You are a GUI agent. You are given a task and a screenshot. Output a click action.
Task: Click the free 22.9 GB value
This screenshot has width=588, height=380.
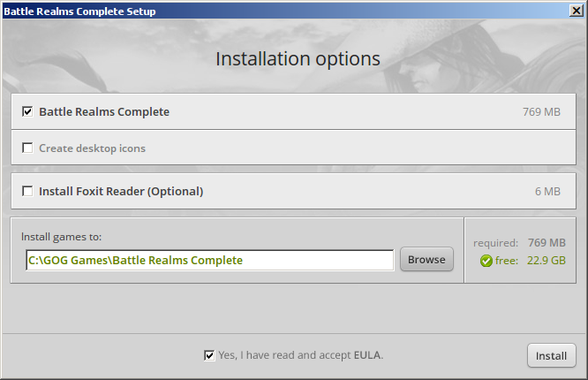click(546, 260)
